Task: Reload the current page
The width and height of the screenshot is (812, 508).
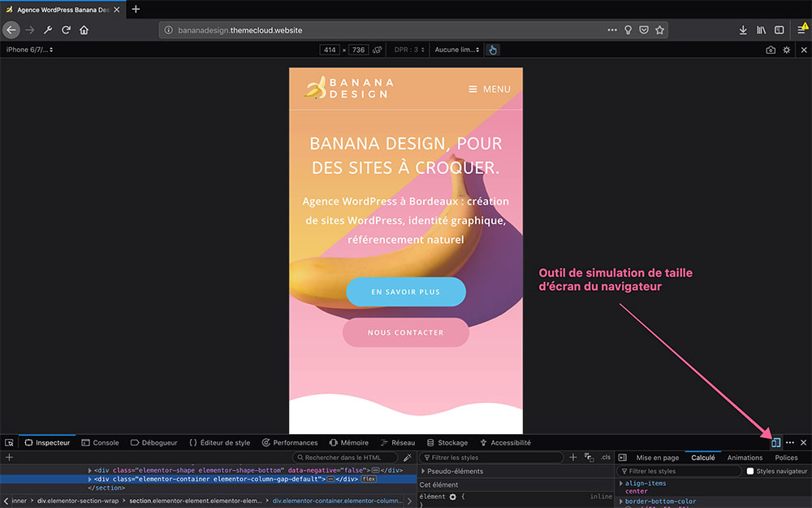Action: 66,30
